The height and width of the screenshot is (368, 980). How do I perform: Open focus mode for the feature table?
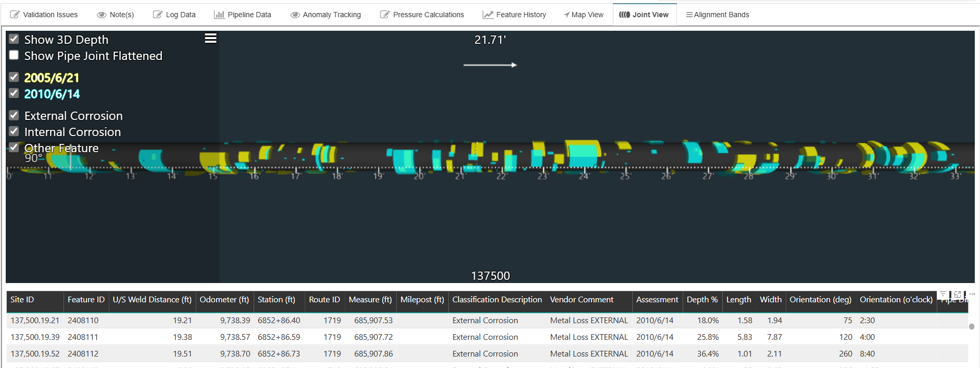point(958,295)
